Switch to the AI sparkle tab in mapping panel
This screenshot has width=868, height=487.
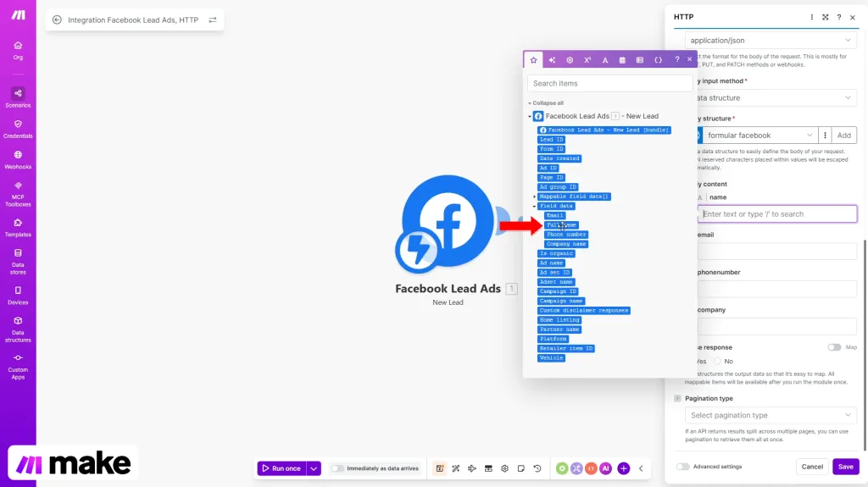[552, 60]
